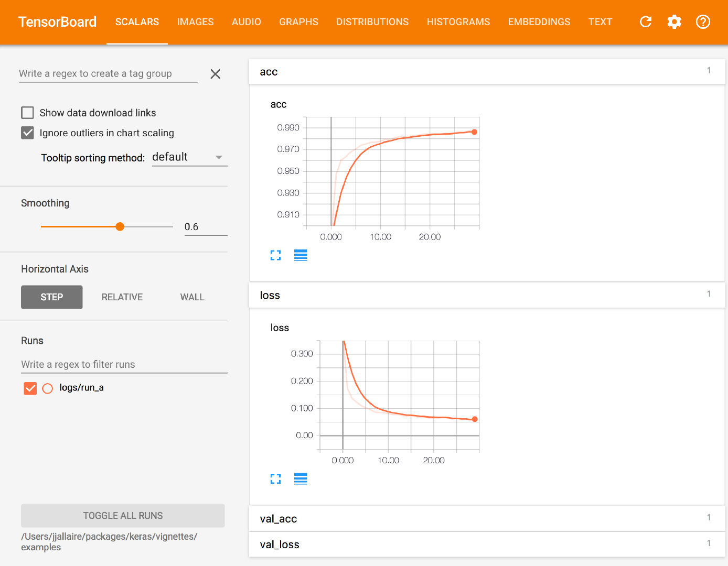Collapse the acc section header
Screen dimensions: 728x566
click(x=487, y=72)
